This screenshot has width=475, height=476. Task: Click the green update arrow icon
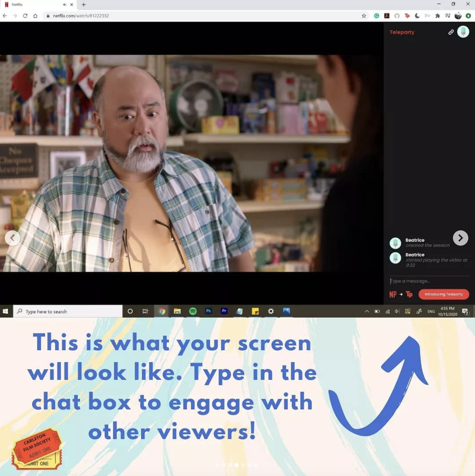pos(468,16)
